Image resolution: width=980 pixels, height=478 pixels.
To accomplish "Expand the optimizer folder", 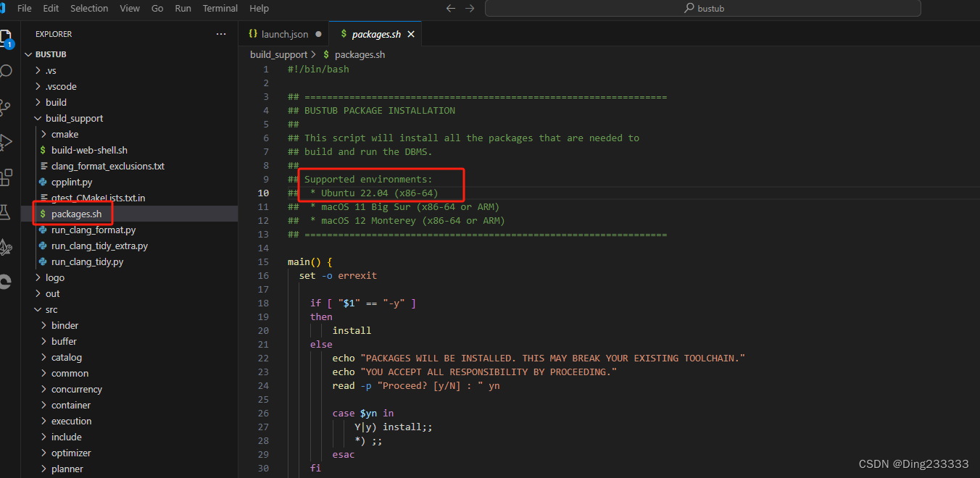I will (x=71, y=453).
